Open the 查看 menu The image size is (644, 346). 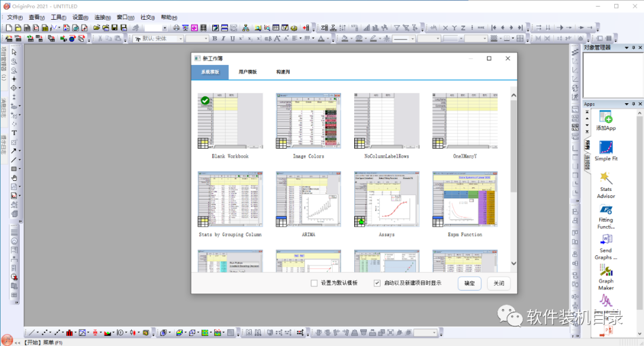pyautogui.click(x=36, y=17)
